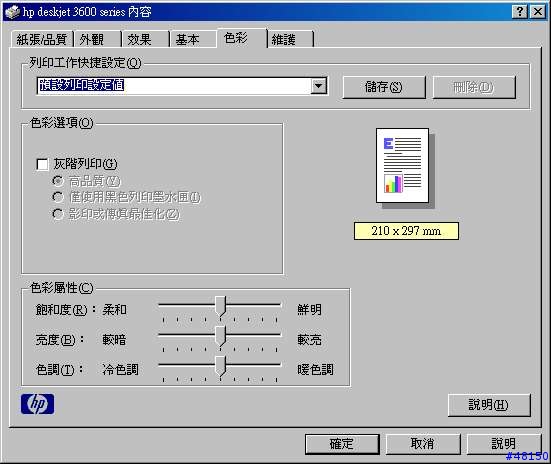Select the 高品質 radio button

click(58, 181)
